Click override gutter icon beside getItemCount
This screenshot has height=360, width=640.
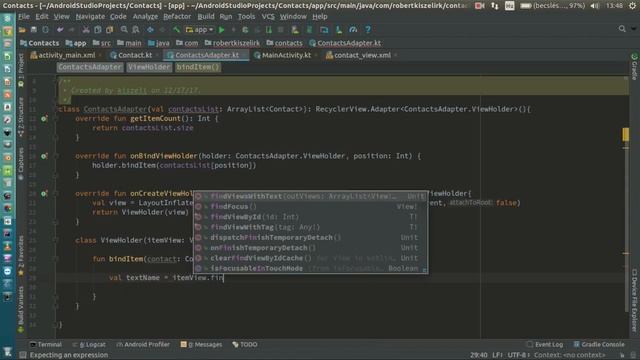(44, 119)
